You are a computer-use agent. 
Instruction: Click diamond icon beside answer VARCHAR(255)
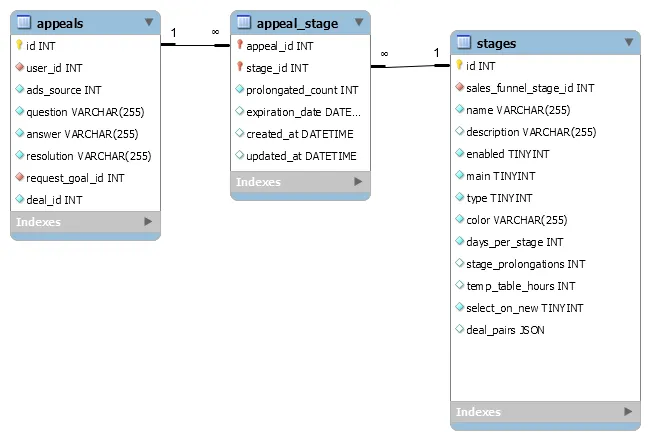coord(19,132)
